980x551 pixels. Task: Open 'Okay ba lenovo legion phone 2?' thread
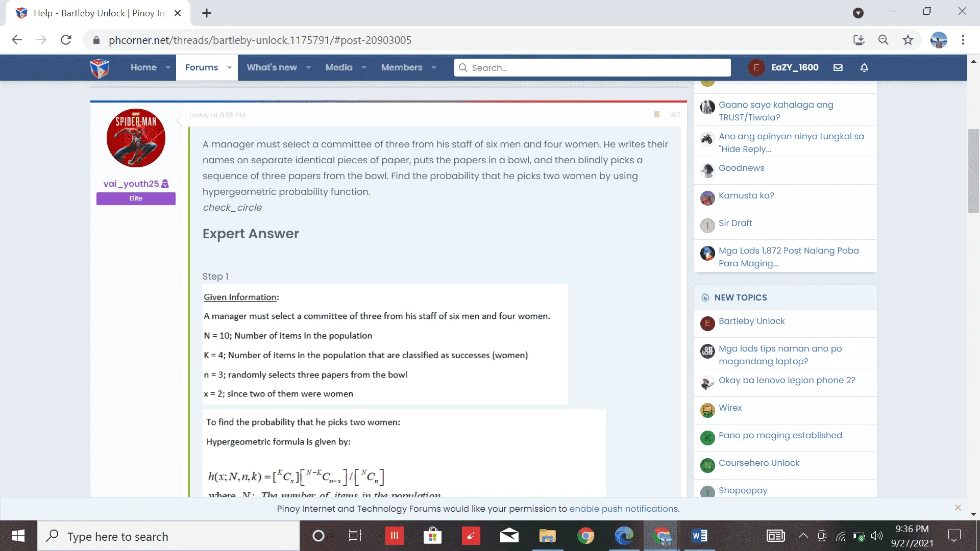(x=787, y=380)
